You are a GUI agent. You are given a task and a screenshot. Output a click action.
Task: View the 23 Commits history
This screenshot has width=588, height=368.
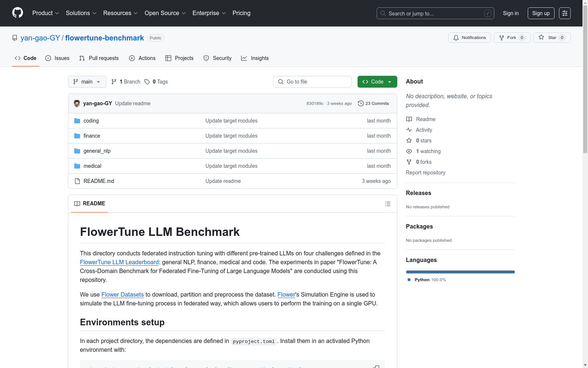click(x=373, y=103)
